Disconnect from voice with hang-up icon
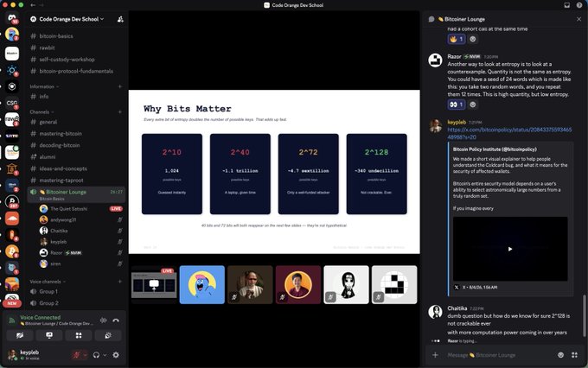Screen dimensions: 588x368 point(116,320)
